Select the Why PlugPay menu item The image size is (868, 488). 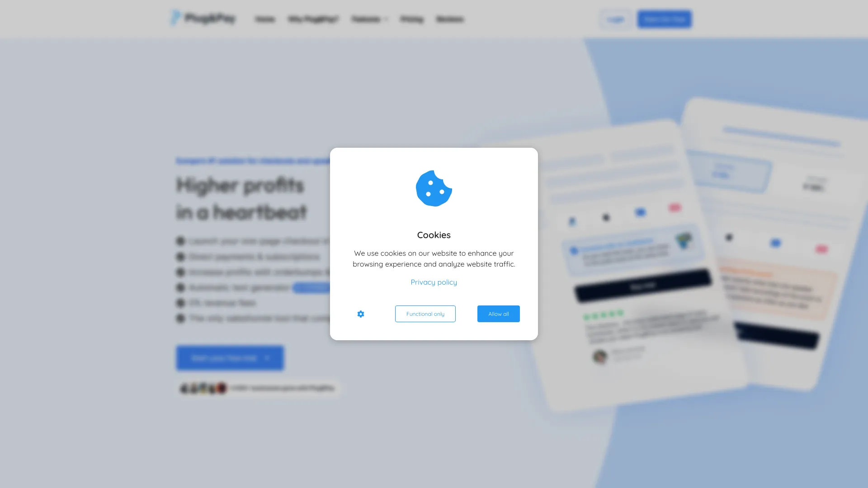pyautogui.click(x=313, y=19)
